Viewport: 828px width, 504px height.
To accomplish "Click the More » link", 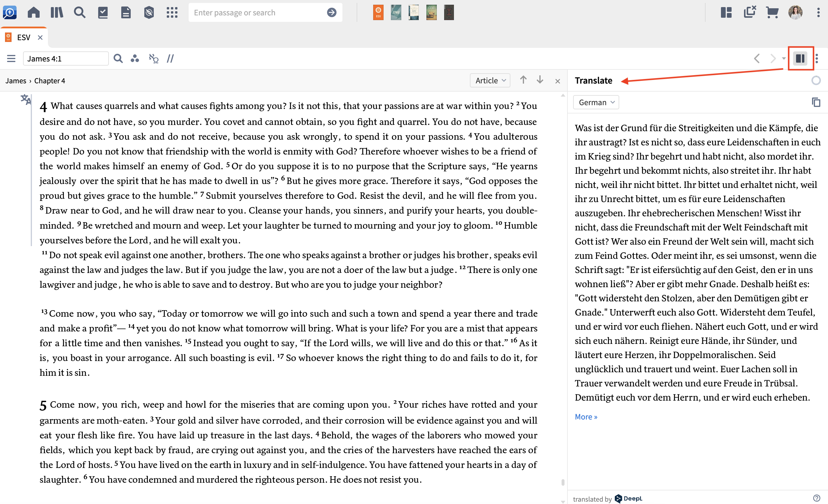I will 586,417.
